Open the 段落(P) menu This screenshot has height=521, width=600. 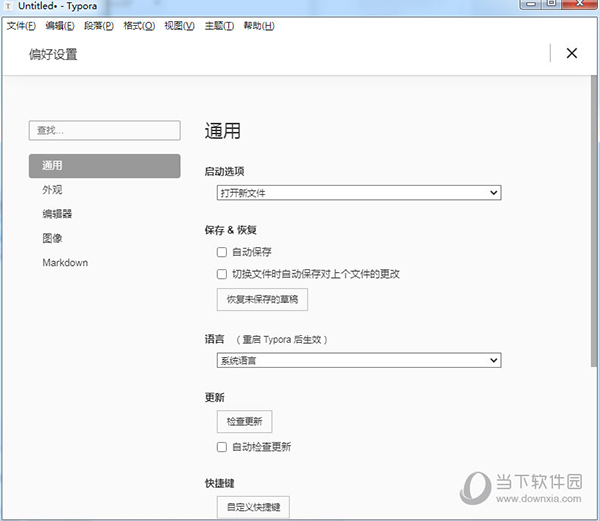(99, 26)
